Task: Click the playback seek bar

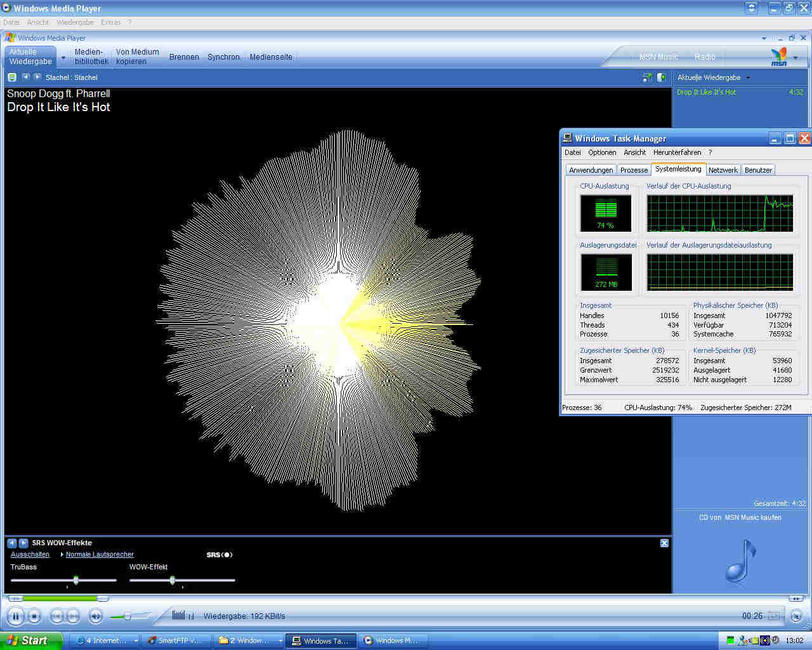Action: click(406, 598)
